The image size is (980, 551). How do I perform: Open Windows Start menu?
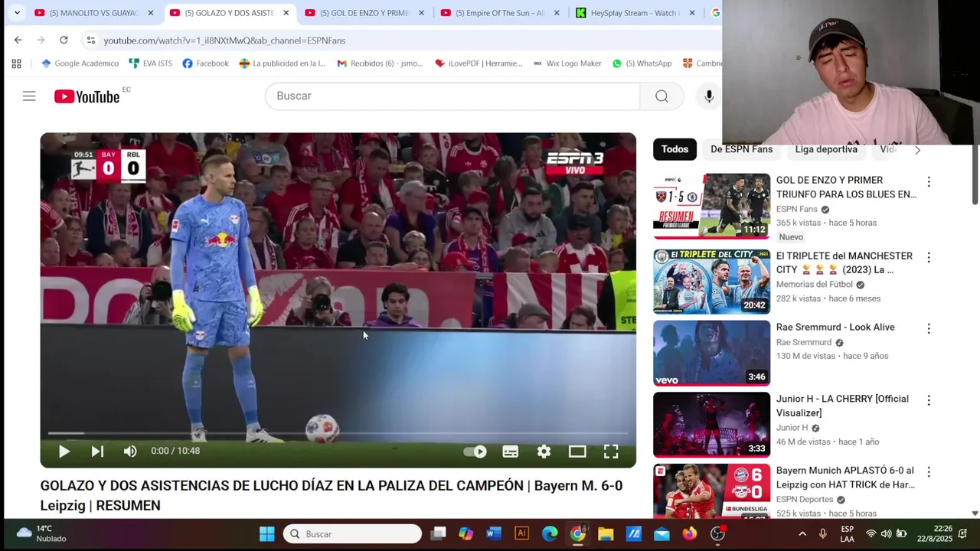click(266, 534)
